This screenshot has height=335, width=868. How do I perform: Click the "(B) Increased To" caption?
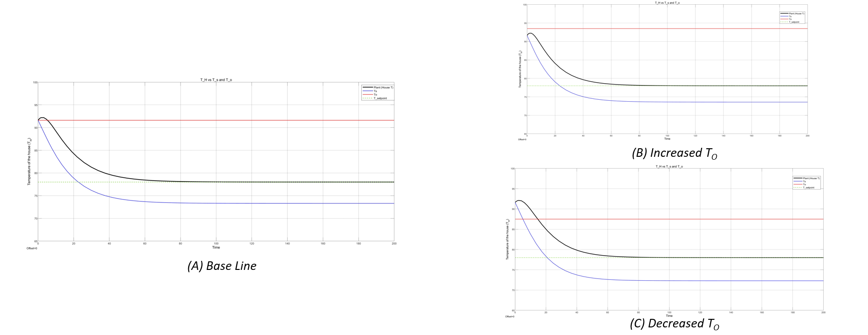click(x=674, y=153)
